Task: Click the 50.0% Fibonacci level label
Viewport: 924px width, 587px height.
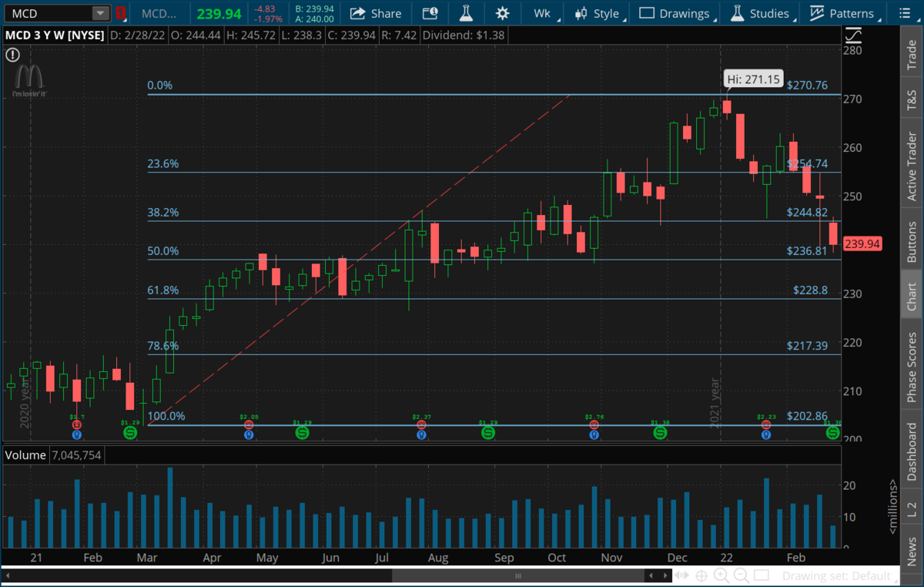Action: point(163,251)
